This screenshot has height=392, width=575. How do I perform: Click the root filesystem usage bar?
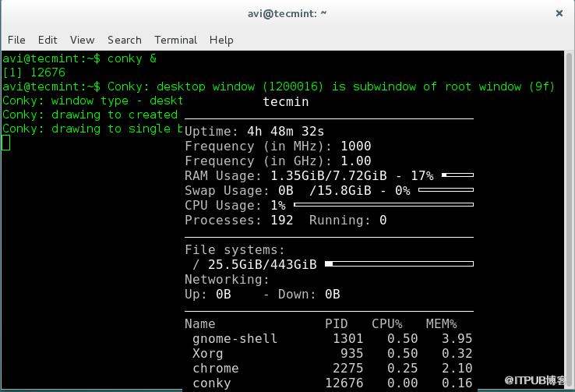click(x=400, y=263)
